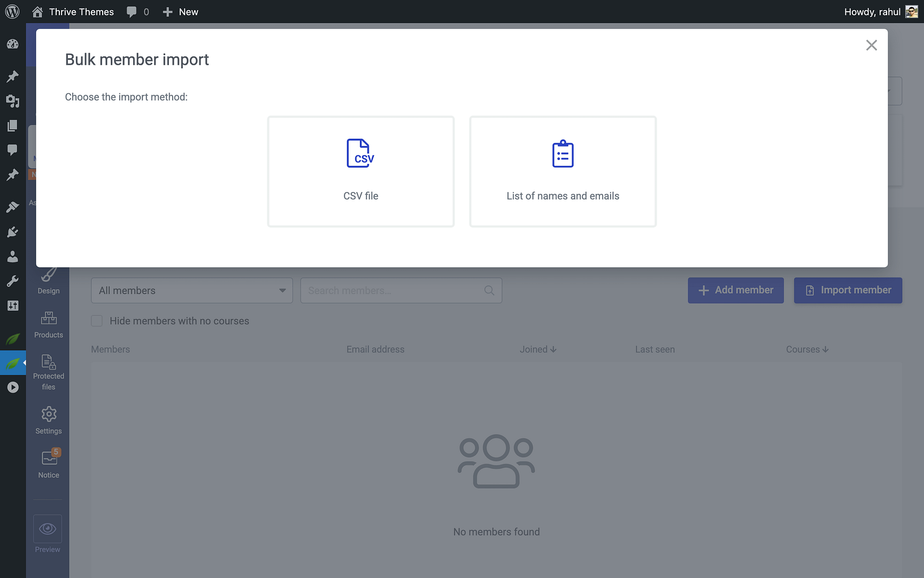Image resolution: width=924 pixels, height=578 pixels.
Task: Click Thrive Themes in the top bar
Action: coord(81,11)
